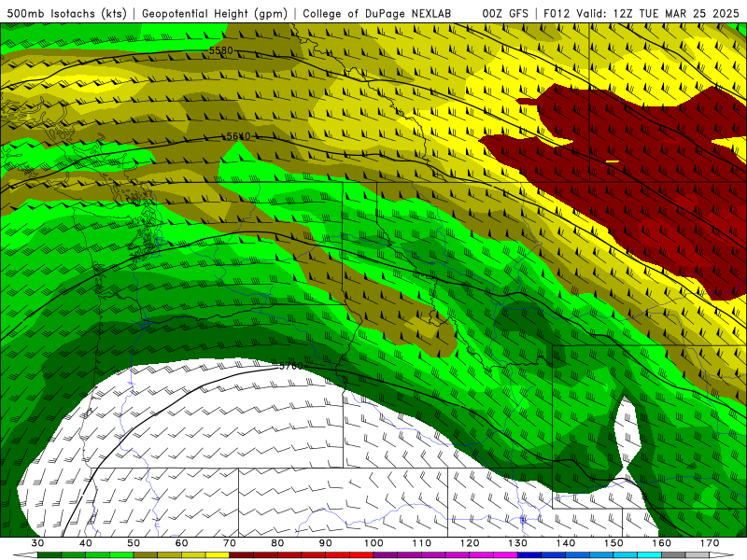The height and width of the screenshot is (560, 747).
Task: Click the '500mb Isotachs (kts)' title text
Action: tap(66, 14)
